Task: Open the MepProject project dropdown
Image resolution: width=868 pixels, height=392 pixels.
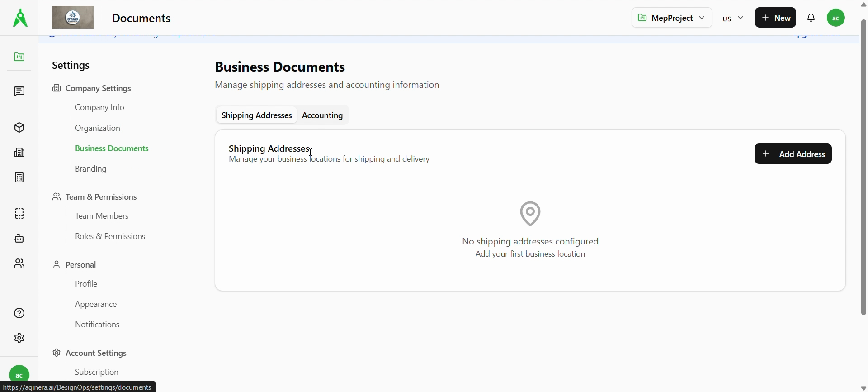Action: coord(671,18)
